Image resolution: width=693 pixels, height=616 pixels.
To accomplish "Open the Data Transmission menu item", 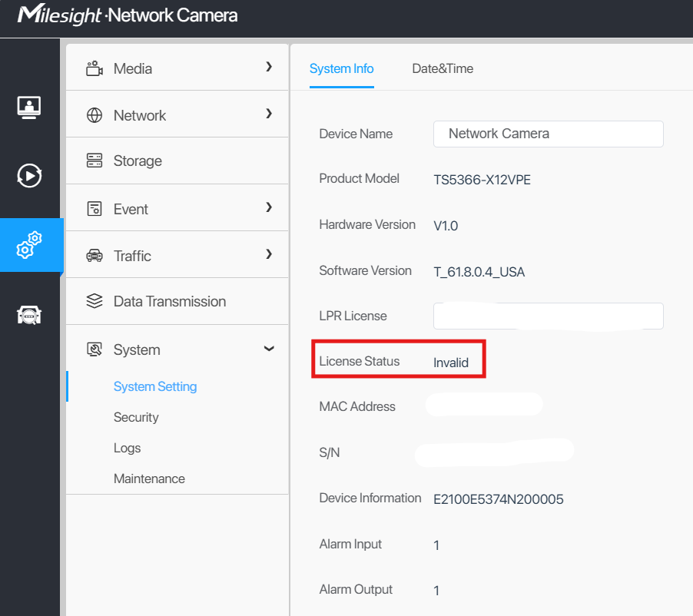I will (x=177, y=301).
